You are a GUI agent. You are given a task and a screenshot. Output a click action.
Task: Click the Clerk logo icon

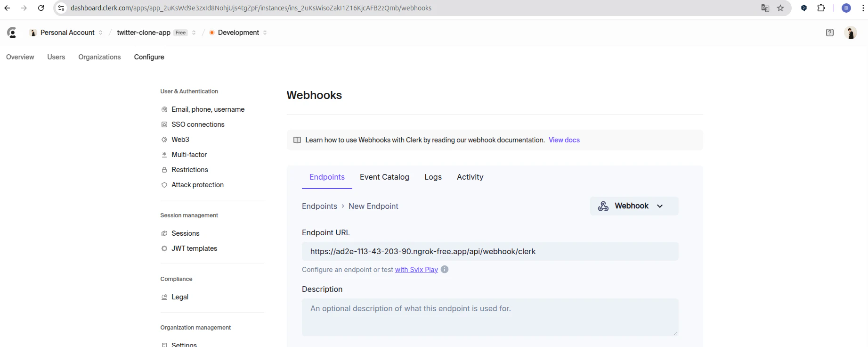pos(12,33)
